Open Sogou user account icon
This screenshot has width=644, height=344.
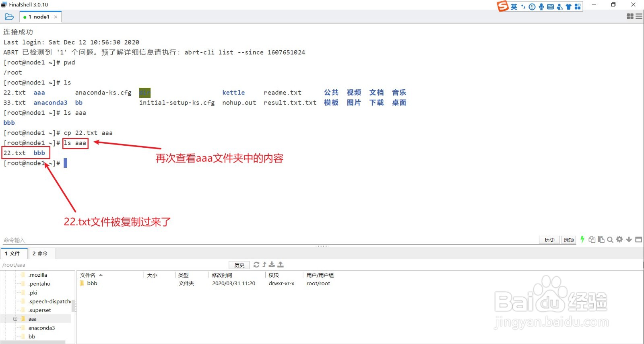click(559, 7)
